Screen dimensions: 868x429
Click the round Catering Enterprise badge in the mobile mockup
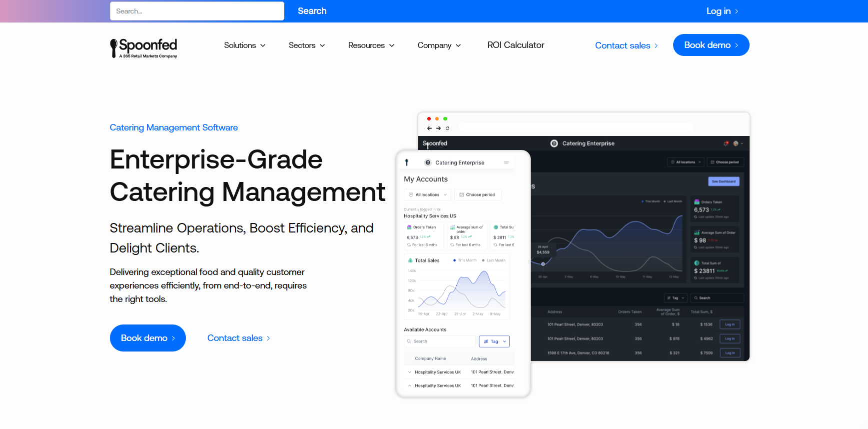(428, 162)
